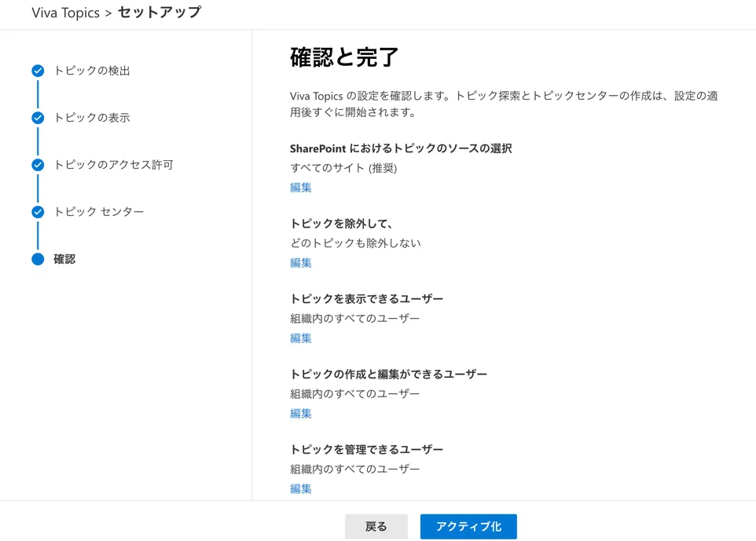Click the トピックの検出 step checkmark icon
The image size is (756, 541).
38,71
